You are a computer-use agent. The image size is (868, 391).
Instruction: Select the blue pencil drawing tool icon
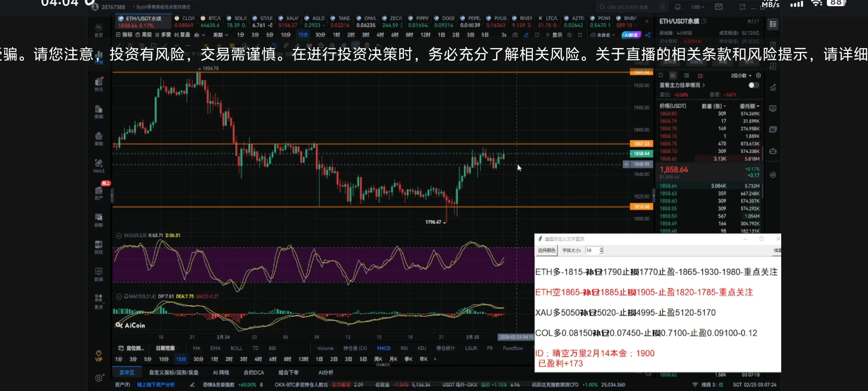click(x=526, y=35)
